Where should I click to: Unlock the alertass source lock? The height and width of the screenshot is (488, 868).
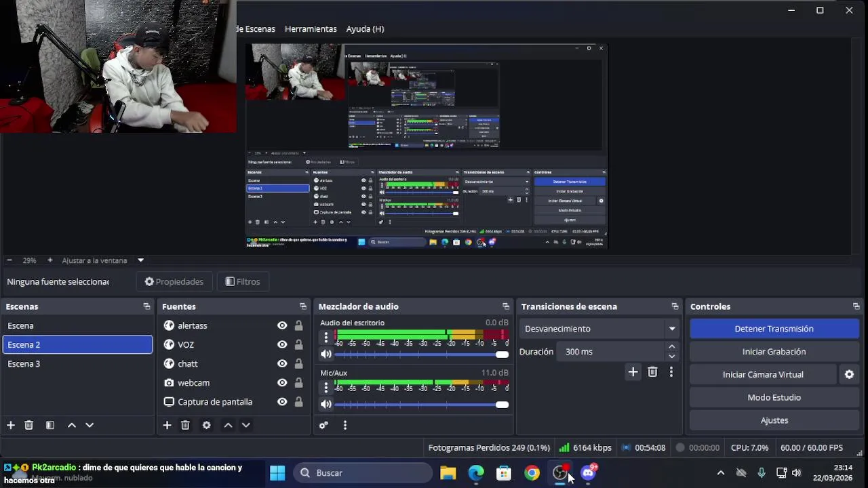(298, 325)
